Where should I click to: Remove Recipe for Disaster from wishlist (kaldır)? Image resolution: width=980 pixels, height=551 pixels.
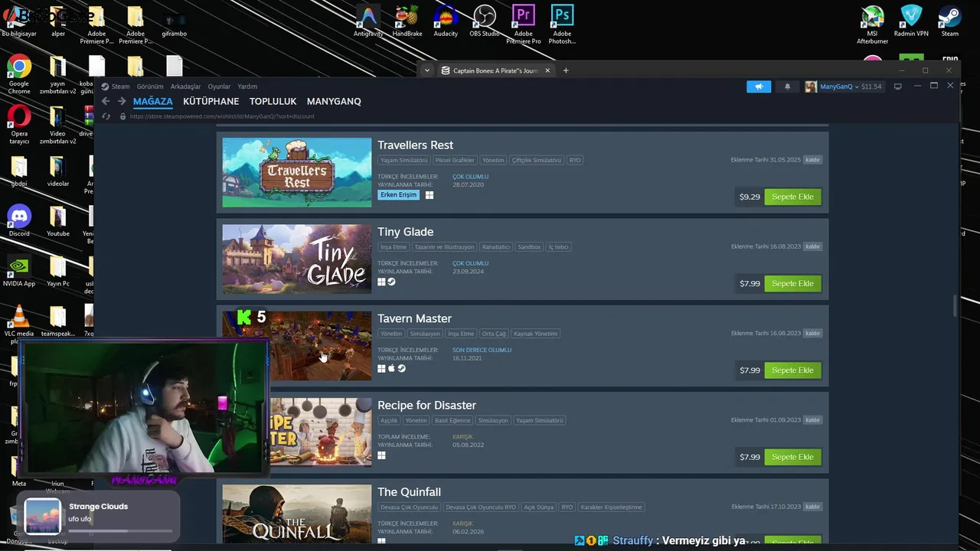coord(812,419)
